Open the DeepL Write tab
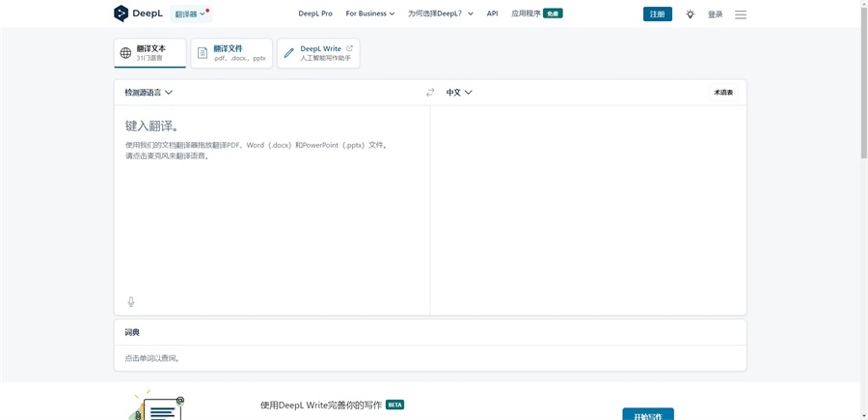The height and width of the screenshot is (420, 868). point(318,53)
